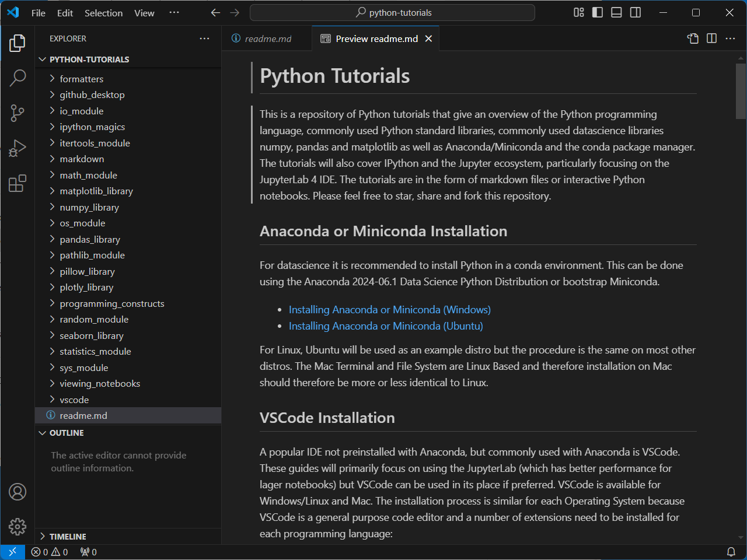747x560 pixels.
Task: Open Source Control view
Action: (x=18, y=113)
